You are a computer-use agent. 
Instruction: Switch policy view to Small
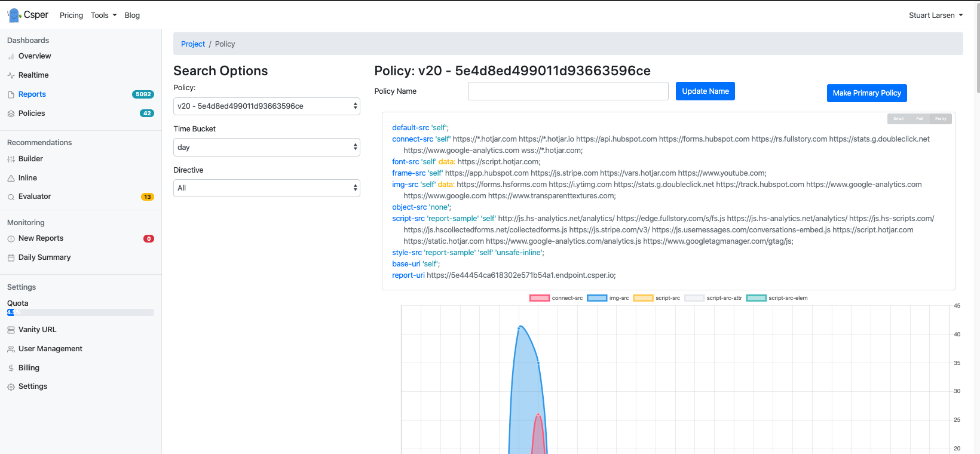click(898, 119)
